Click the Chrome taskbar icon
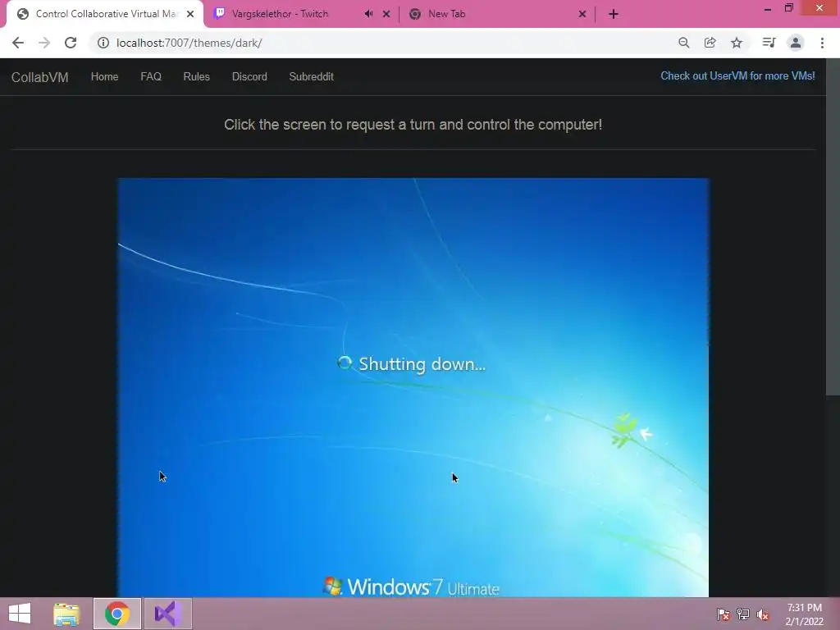This screenshot has height=630, width=840. click(117, 614)
